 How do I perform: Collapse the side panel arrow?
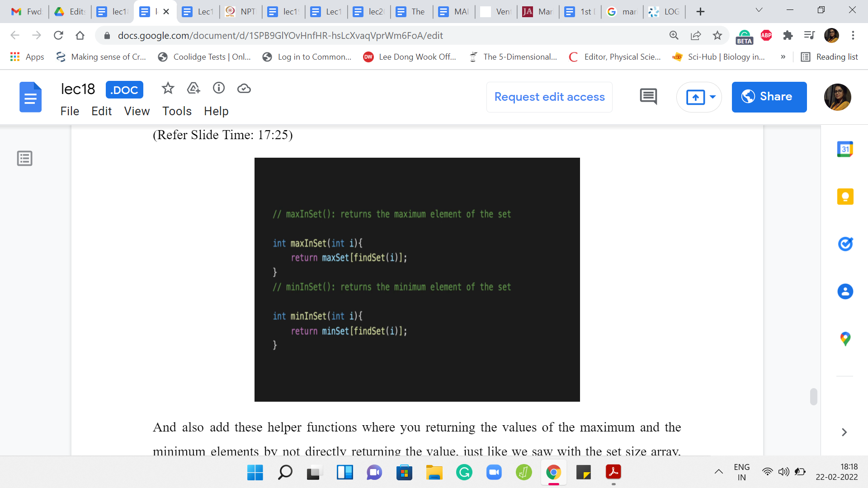pos(844,432)
